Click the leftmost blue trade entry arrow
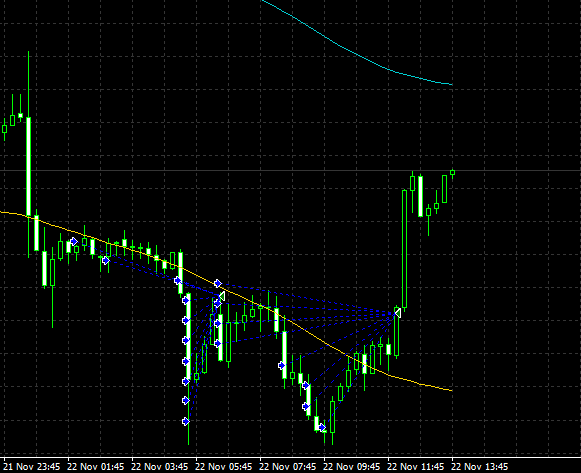Screen dimensions: 581x473 74,242
